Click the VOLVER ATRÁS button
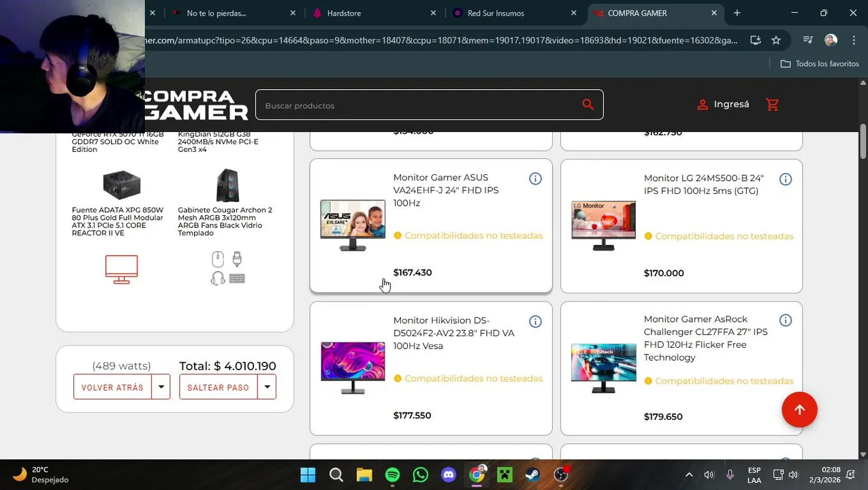This screenshot has height=490, width=868. tap(113, 387)
